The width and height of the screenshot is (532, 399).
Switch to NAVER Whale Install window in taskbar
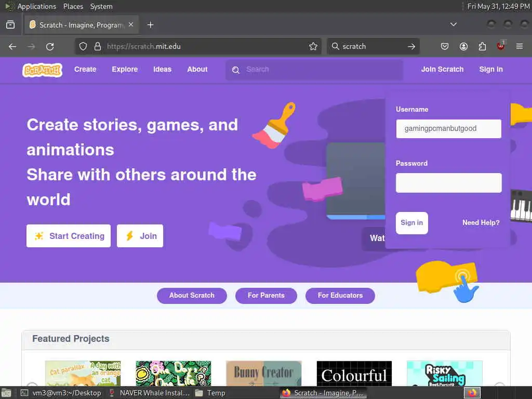[149, 393]
